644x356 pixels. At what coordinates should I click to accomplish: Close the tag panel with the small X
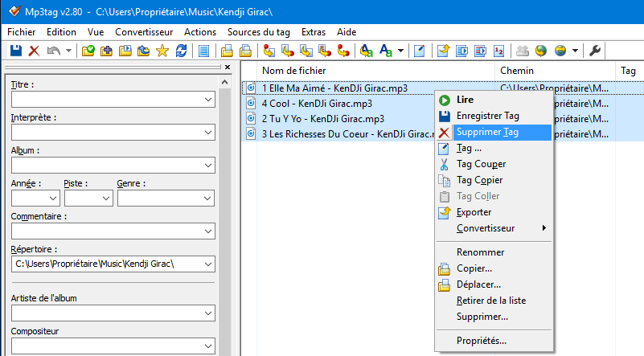pos(228,67)
